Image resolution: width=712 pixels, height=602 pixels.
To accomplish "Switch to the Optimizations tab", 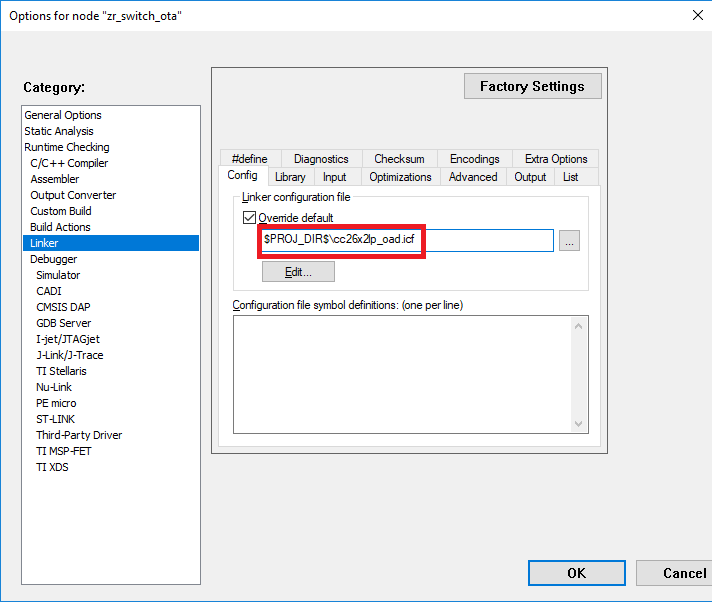I will pyautogui.click(x=400, y=177).
